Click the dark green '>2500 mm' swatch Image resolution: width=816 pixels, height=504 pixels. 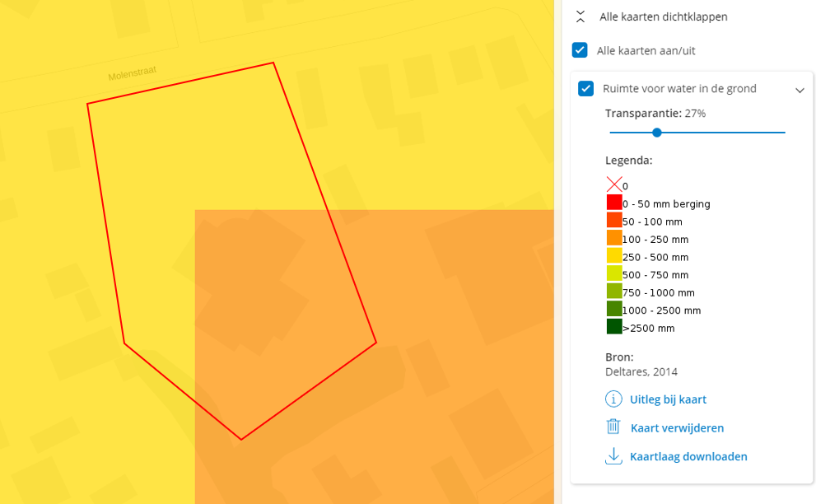coord(614,326)
